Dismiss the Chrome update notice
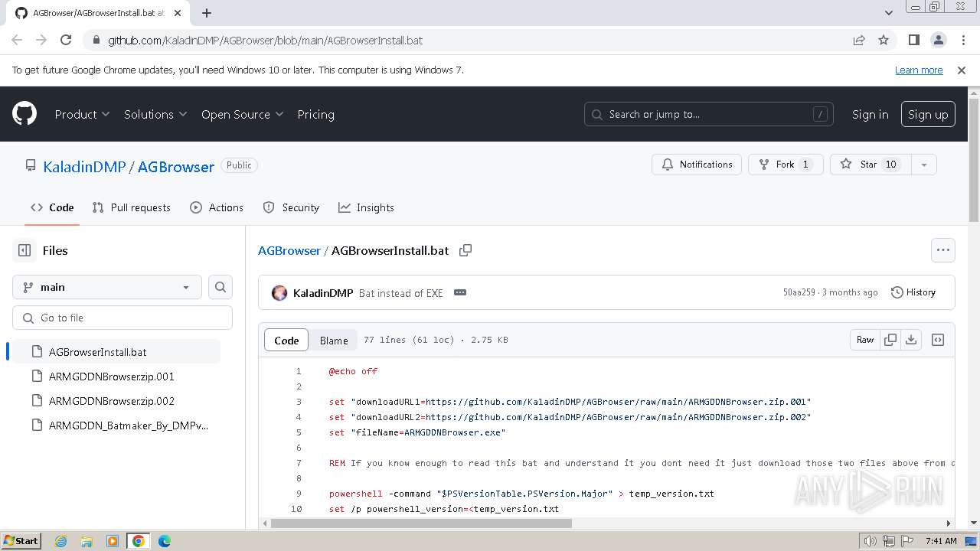Viewport: 980px width, 551px height. point(962,70)
